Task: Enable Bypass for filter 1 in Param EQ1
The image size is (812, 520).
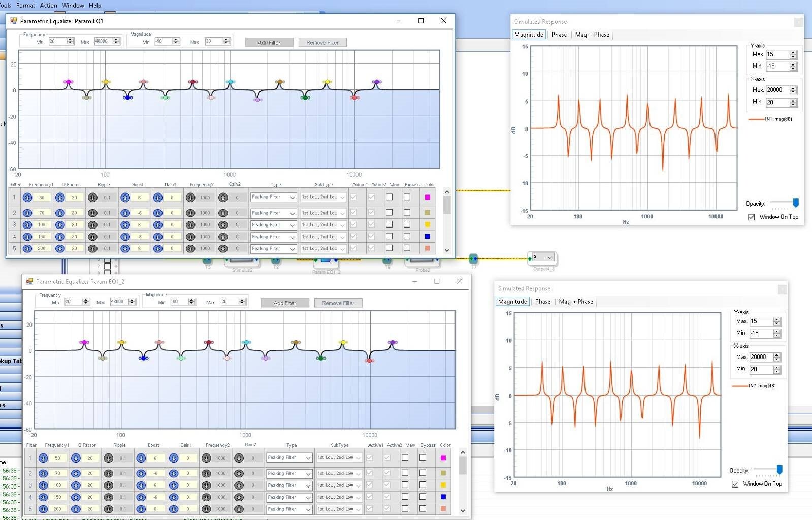Action: coord(407,197)
